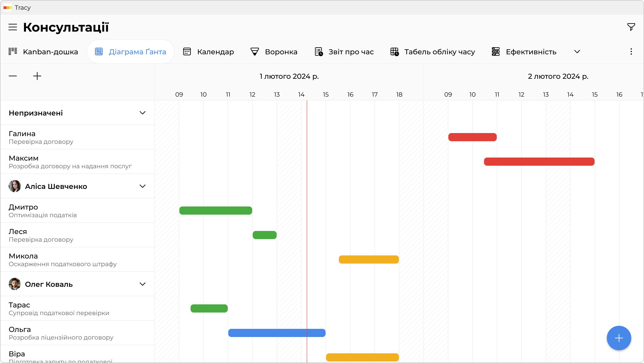Select the Галина Перевірка договору row
644x363 pixels.
click(77, 137)
